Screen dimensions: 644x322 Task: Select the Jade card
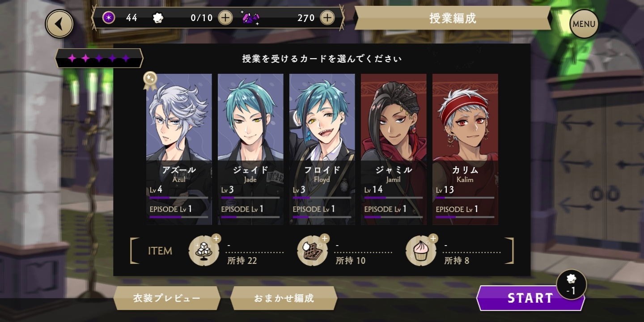250,149
